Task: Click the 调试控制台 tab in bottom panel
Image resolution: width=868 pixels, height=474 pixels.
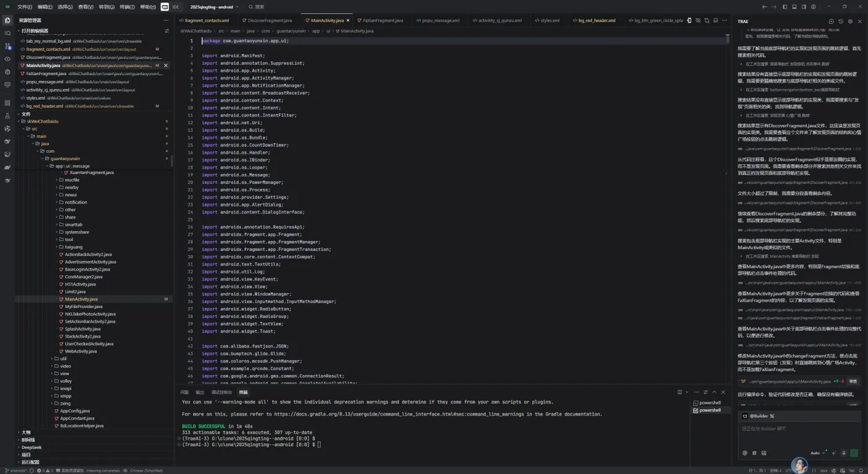Action: 221,392
